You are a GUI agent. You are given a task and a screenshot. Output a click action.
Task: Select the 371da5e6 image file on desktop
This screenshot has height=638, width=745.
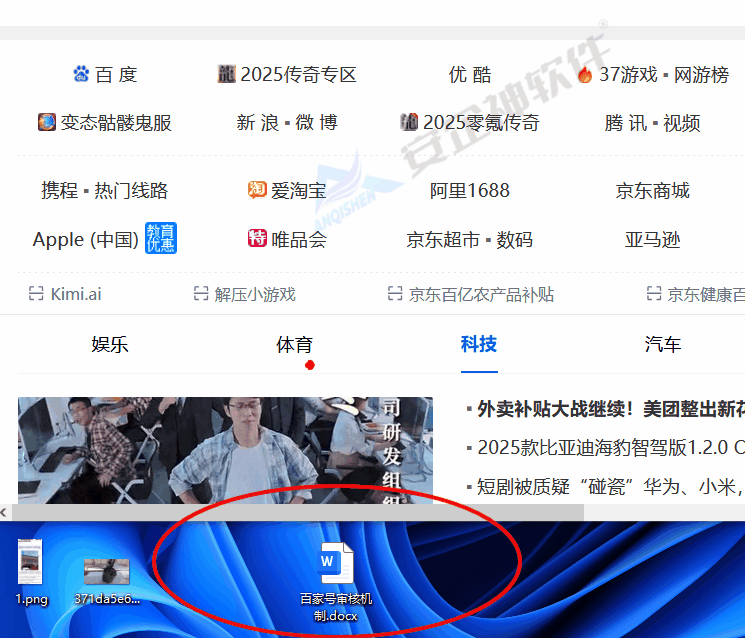[x=107, y=581]
